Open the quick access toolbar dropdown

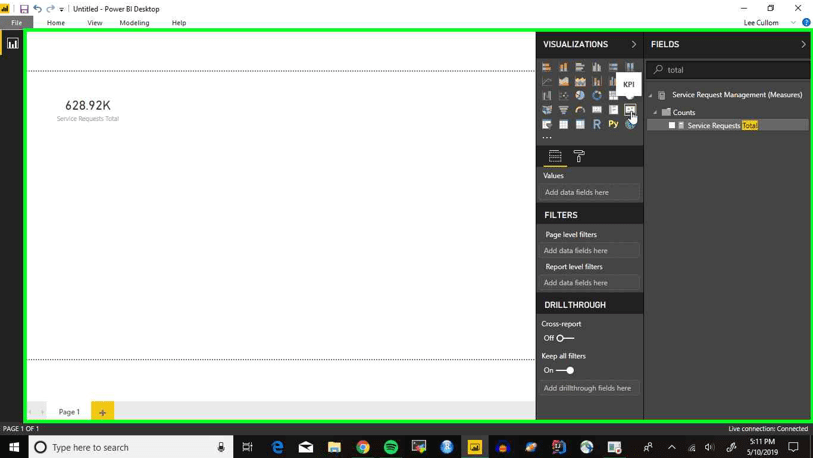(x=61, y=9)
